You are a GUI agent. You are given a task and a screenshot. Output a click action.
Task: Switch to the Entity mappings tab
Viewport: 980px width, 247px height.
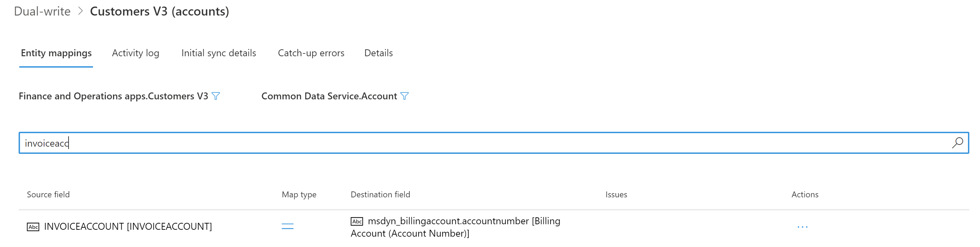click(56, 53)
